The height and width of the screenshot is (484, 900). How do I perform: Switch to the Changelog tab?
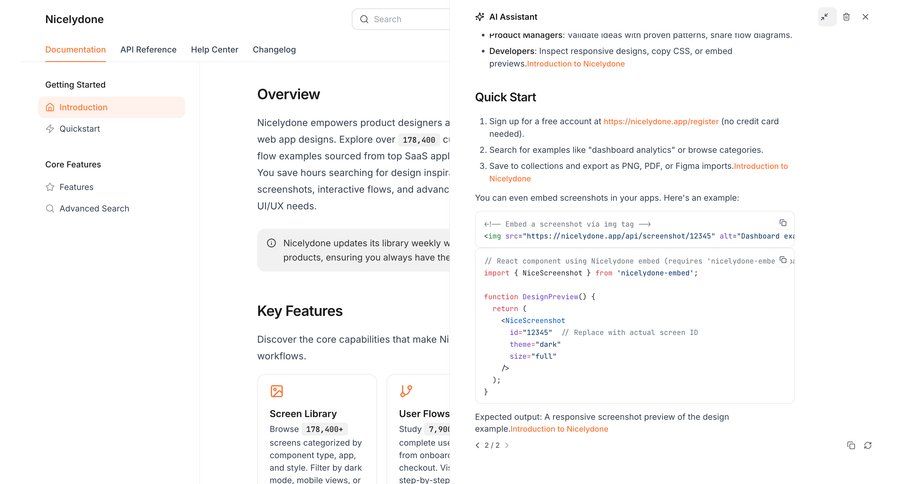click(274, 50)
